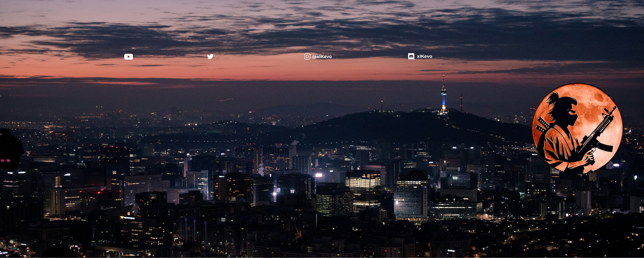Select the Discord logo icon
The image size is (644, 258).
pos(411,56)
